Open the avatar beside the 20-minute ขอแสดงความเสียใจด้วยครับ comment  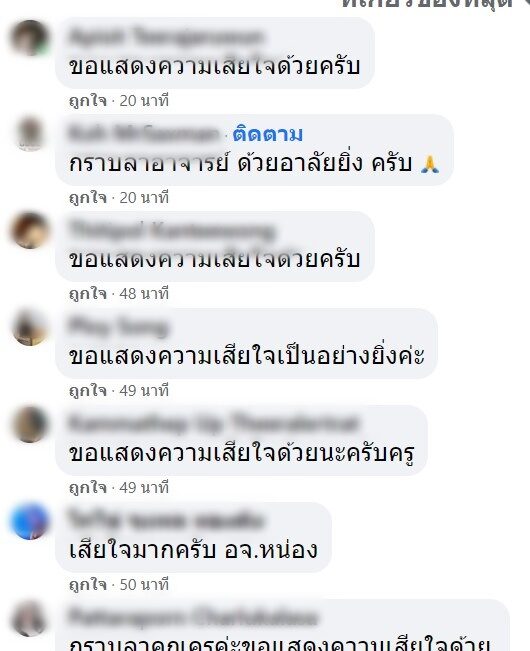tap(29, 37)
